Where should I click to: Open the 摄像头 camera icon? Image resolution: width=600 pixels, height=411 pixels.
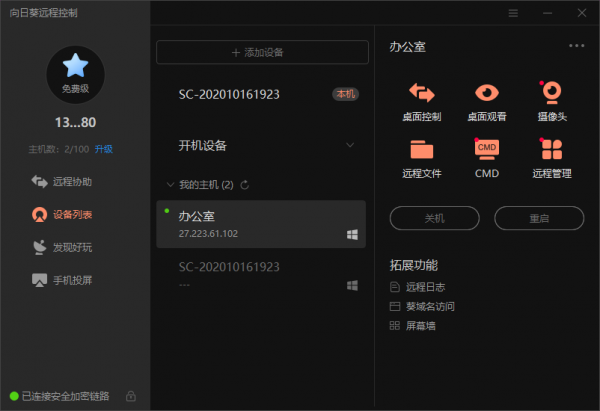coord(550,94)
